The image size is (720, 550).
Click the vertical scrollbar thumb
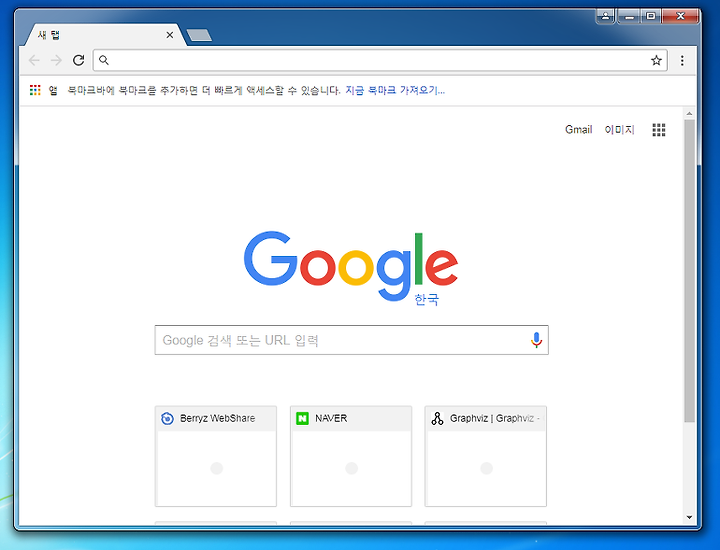[689, 271]
